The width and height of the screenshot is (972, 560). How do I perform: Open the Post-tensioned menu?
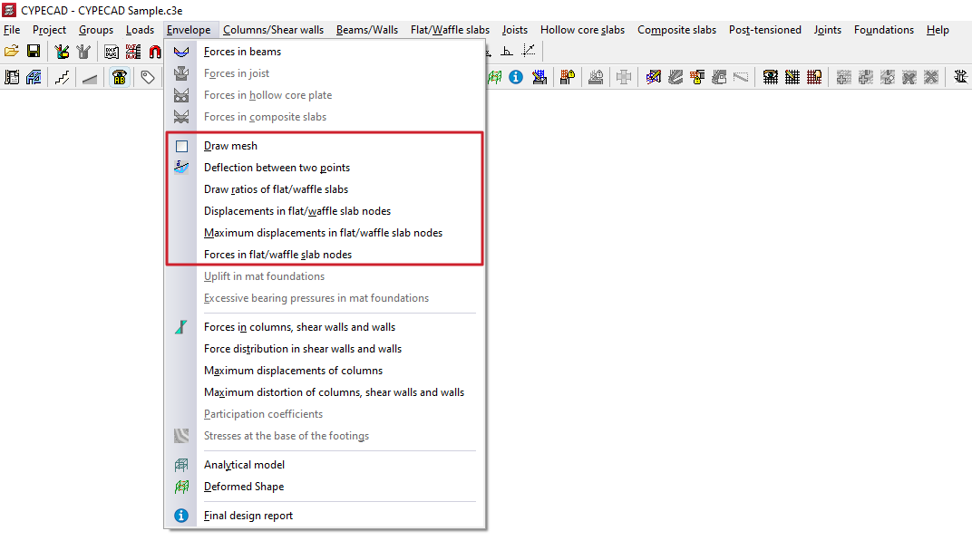765,30
